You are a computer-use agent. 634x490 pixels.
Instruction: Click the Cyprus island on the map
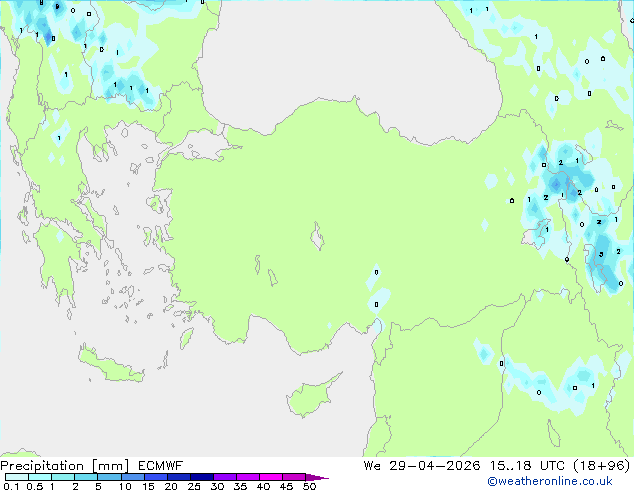[311, 396]
